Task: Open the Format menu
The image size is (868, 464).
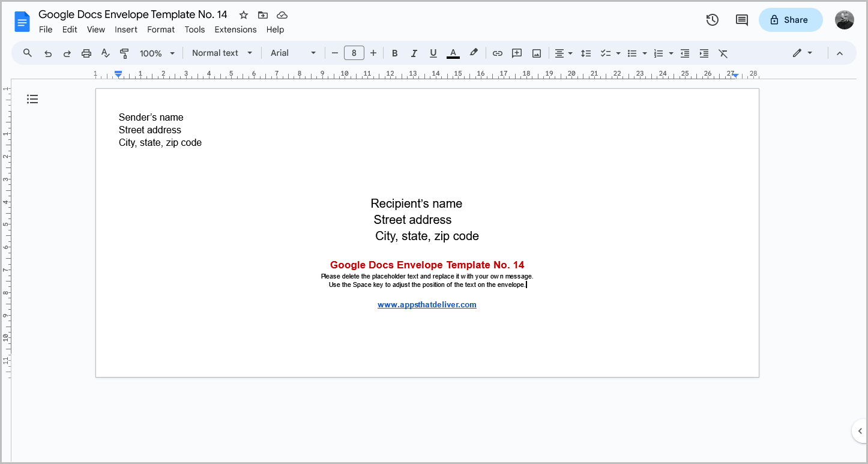Action: 161,29
